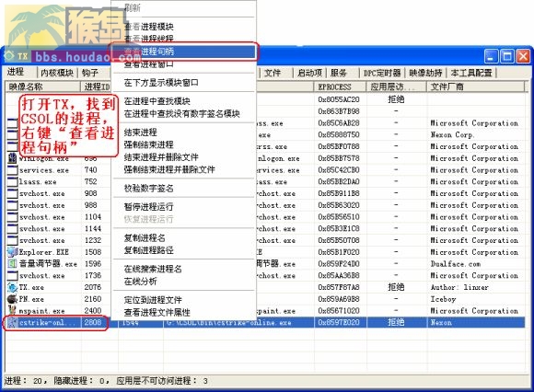This screenshot has height=392, width=534.
Task: Minimize the TX window
Action: [x=491, y=56]
